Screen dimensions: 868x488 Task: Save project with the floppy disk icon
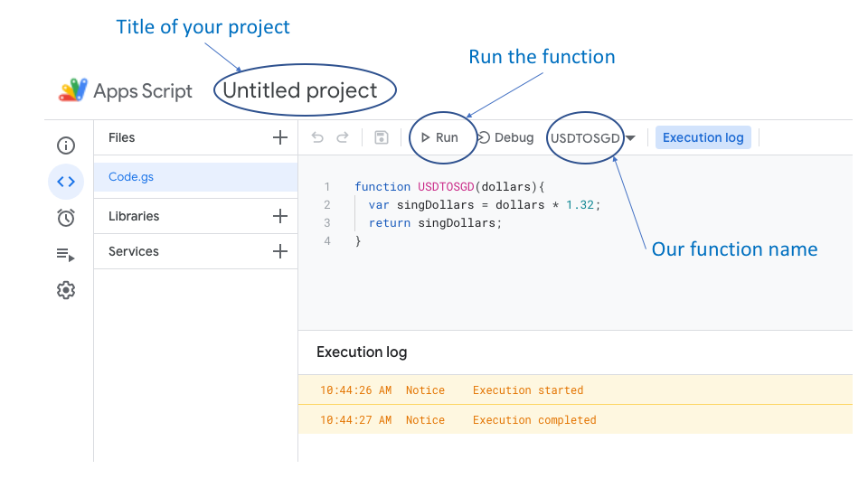[382, 137]
